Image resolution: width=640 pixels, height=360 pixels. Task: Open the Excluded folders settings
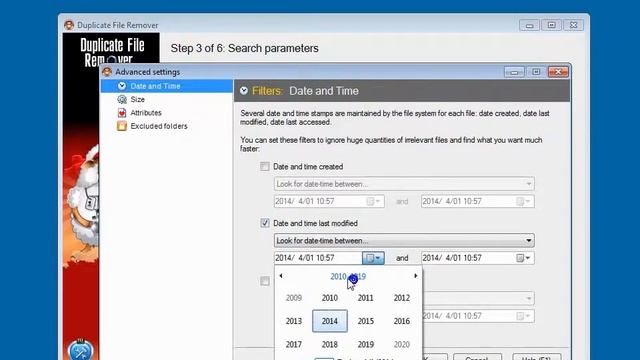click(x=159, y=126)
